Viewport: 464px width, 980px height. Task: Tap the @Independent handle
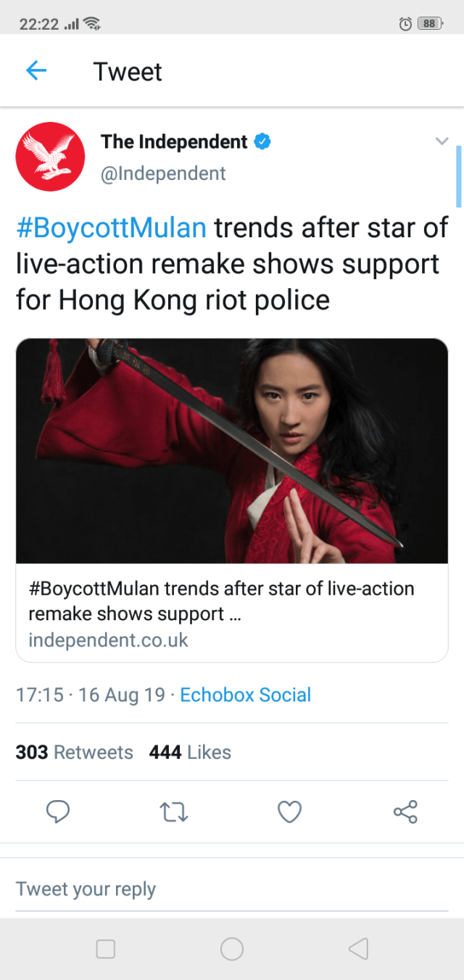(163, 174)
